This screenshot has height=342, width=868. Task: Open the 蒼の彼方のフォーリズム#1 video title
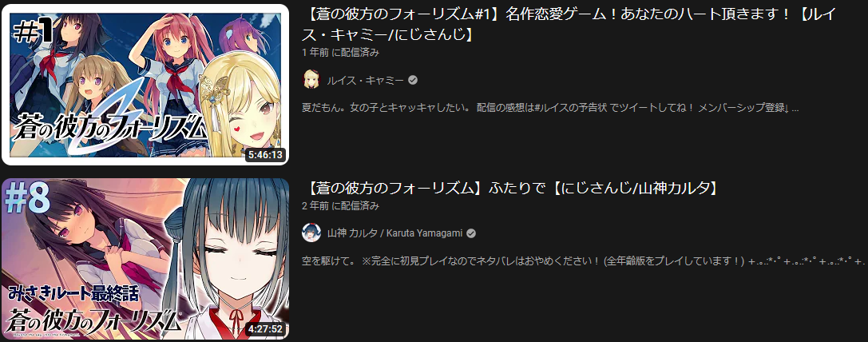pos(571,25)
